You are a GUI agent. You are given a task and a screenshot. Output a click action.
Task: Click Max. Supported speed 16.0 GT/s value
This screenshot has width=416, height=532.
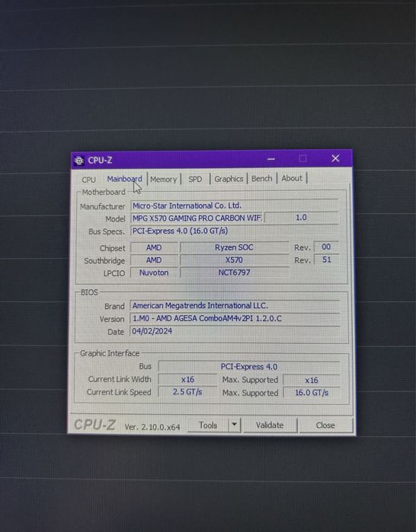click(x=312, y=393)
